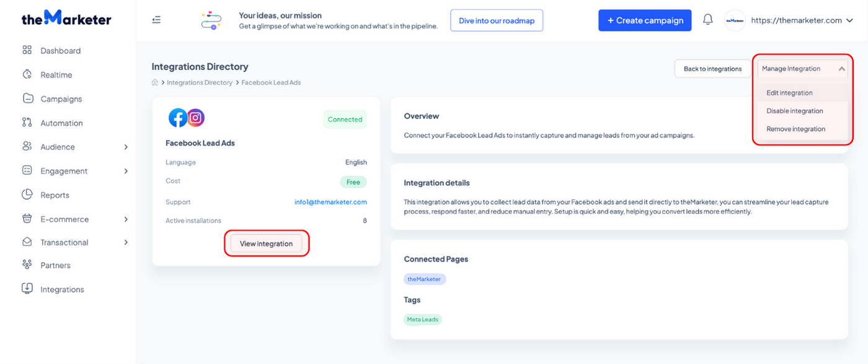Click the Connected status badge

click(345, 120)
